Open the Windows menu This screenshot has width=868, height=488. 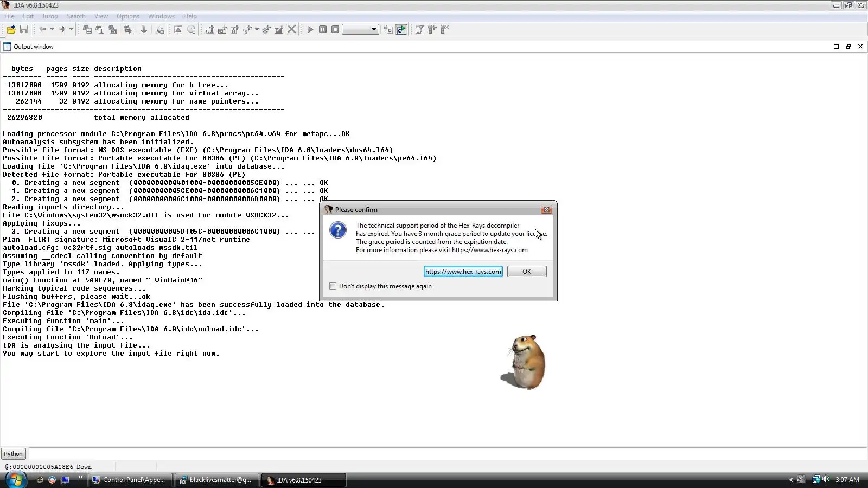pyautogui.click(x=161, y=16)
